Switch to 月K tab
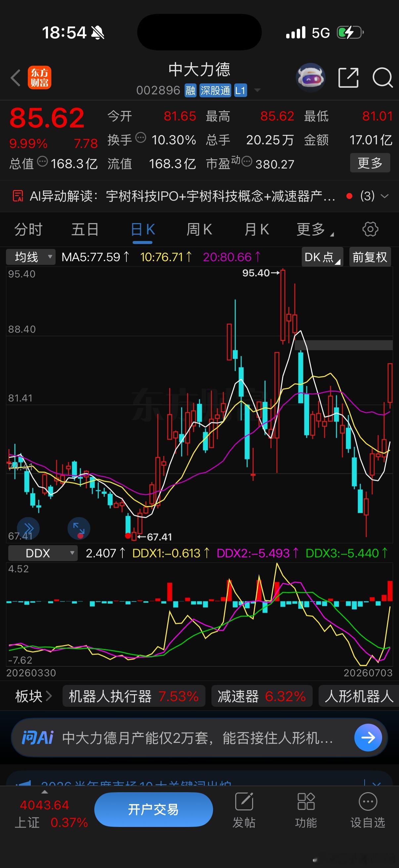 [257, 229]
